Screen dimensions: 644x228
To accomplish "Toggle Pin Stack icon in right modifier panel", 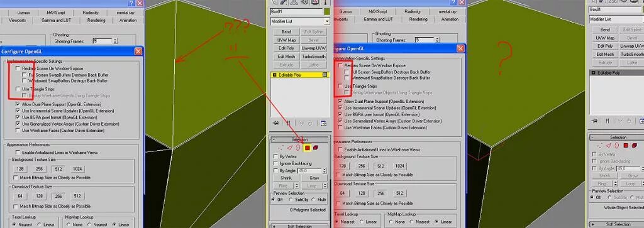I will (x=595, y=121).
